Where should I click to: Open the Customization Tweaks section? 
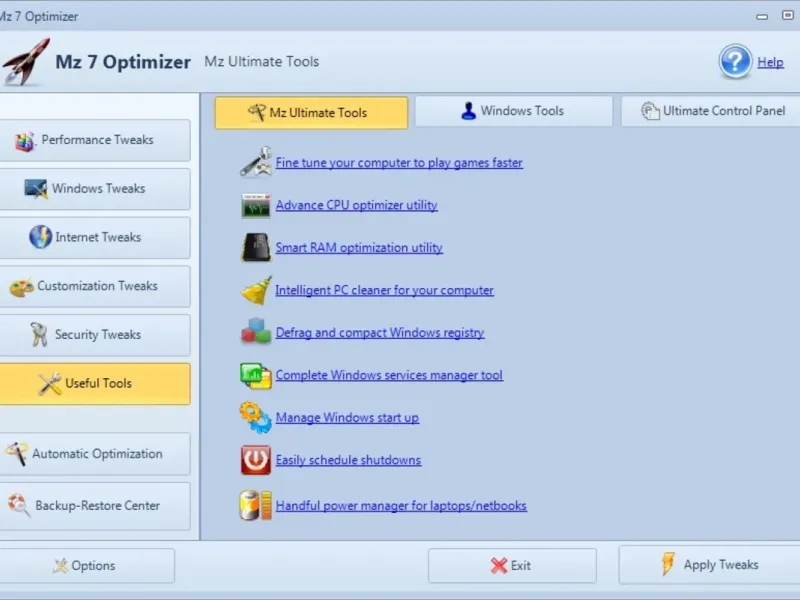[95, 286]
